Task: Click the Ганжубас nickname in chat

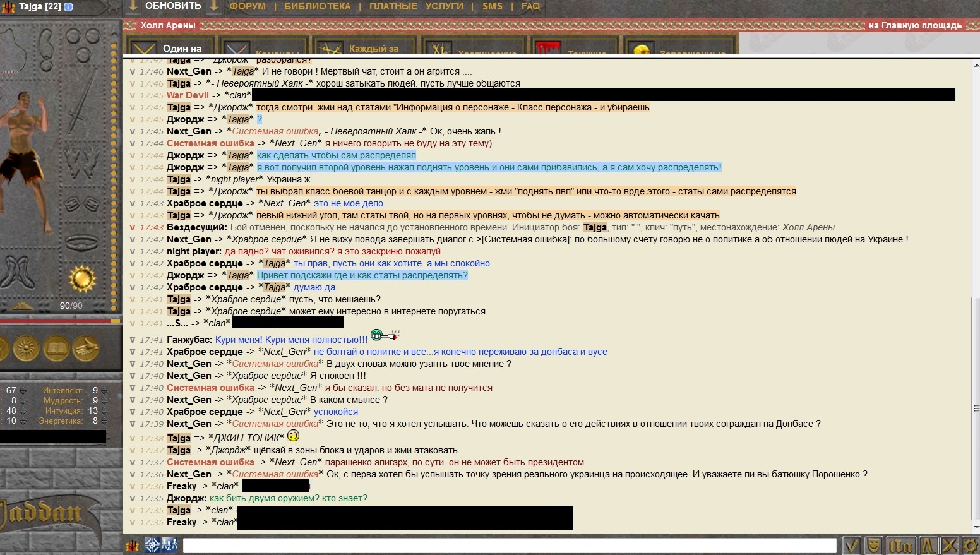Action: click(x=189, y=340)
